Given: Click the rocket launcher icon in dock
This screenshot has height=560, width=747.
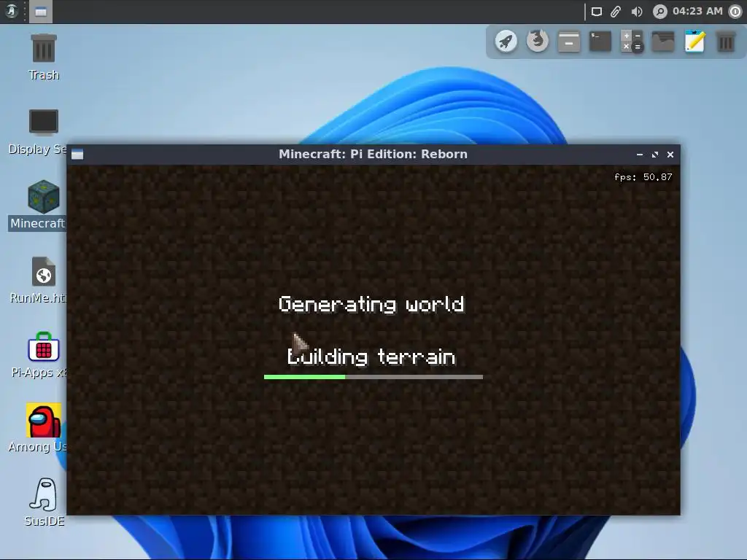Looking at the screenshot, I should tap(506, 42).
